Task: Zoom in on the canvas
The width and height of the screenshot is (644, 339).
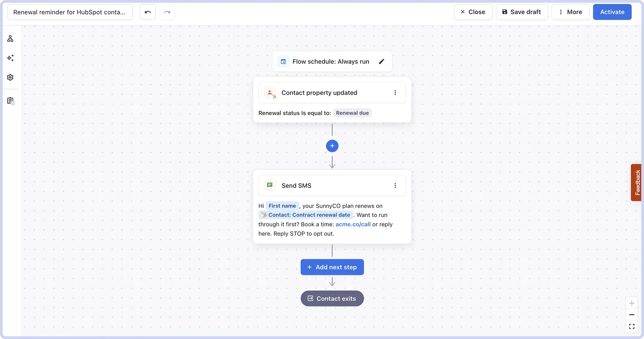Action: pos(632,303)
